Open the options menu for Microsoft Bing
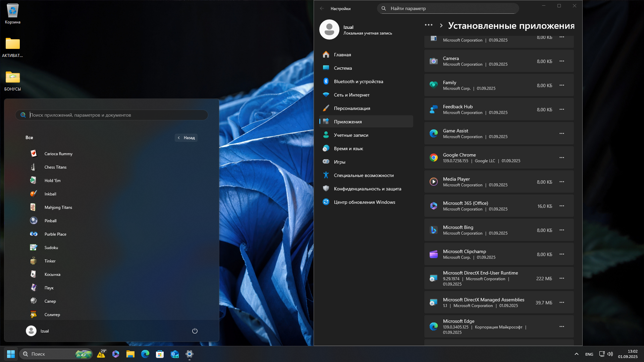 point(562,230)
